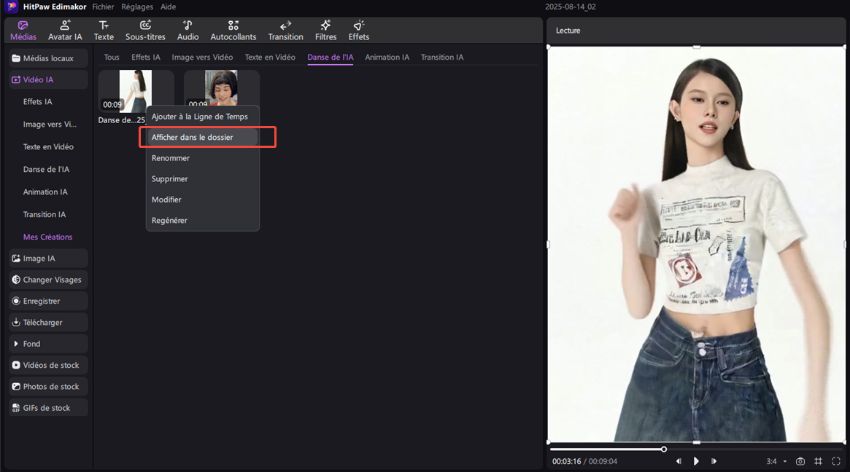Click the preview progress slider handle
Viewport: 850px width, 472px height.
(664, 449)
